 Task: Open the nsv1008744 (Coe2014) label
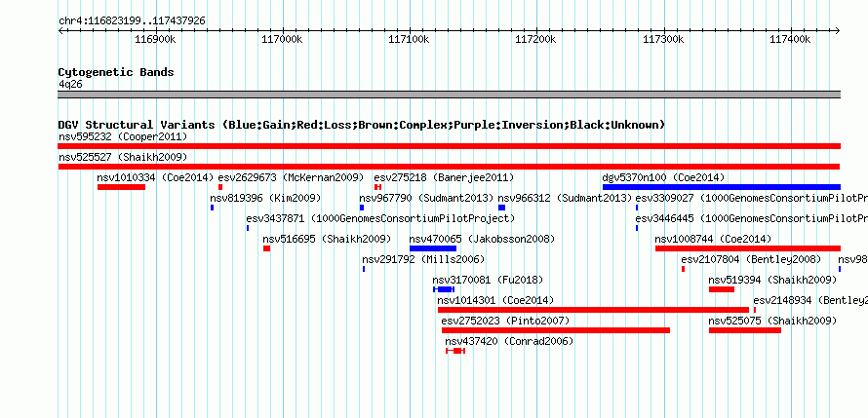(x=713, y=239)
